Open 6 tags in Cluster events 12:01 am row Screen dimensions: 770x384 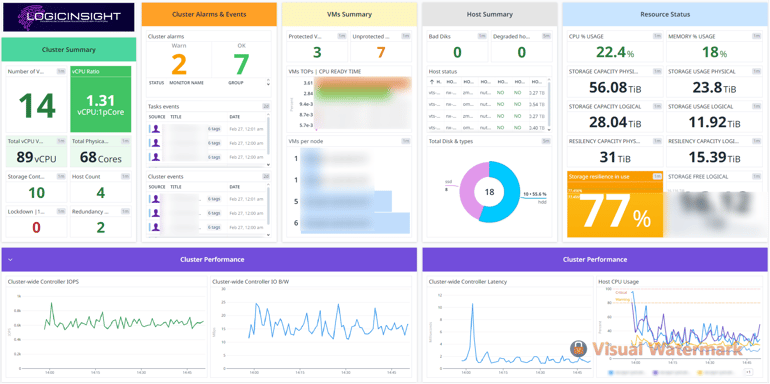(x=214, y=199)
